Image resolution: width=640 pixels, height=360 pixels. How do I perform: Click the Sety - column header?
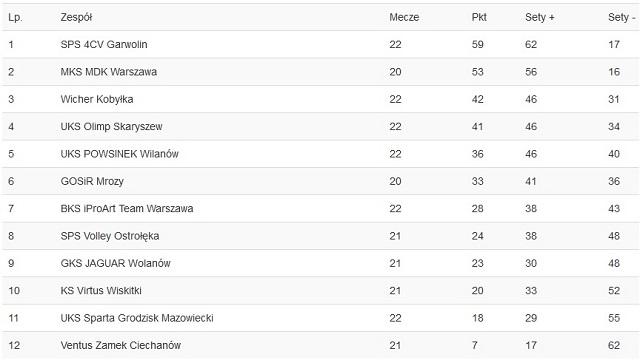(622, 17)
